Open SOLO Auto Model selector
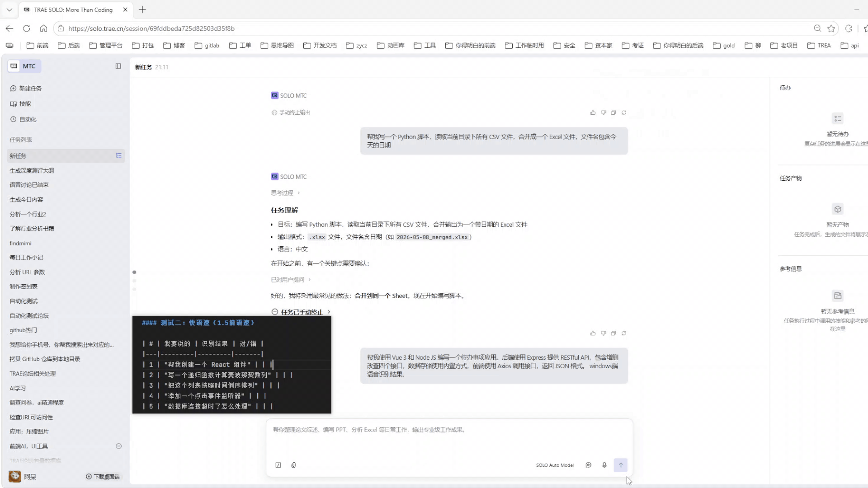 pyautogui.click(x=555, y=465)
